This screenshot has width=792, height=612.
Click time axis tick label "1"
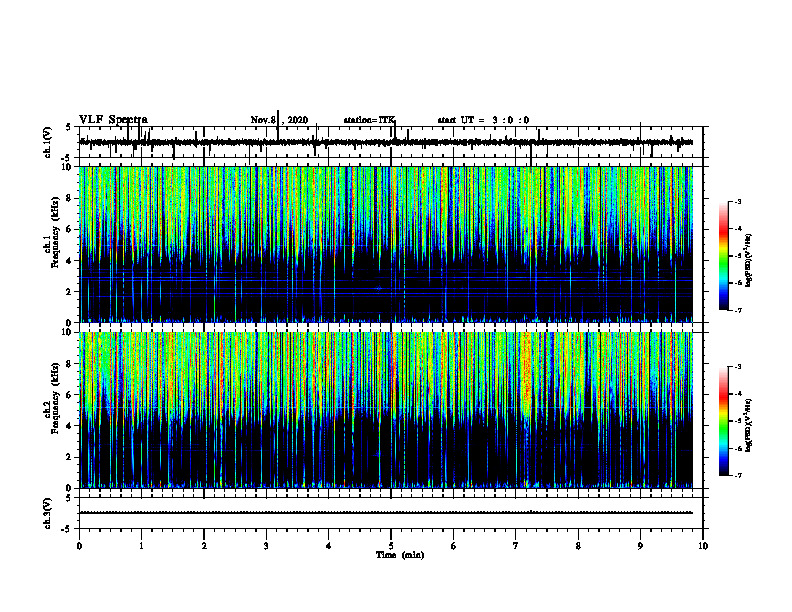pyautogui.click(x=141, y=546)
